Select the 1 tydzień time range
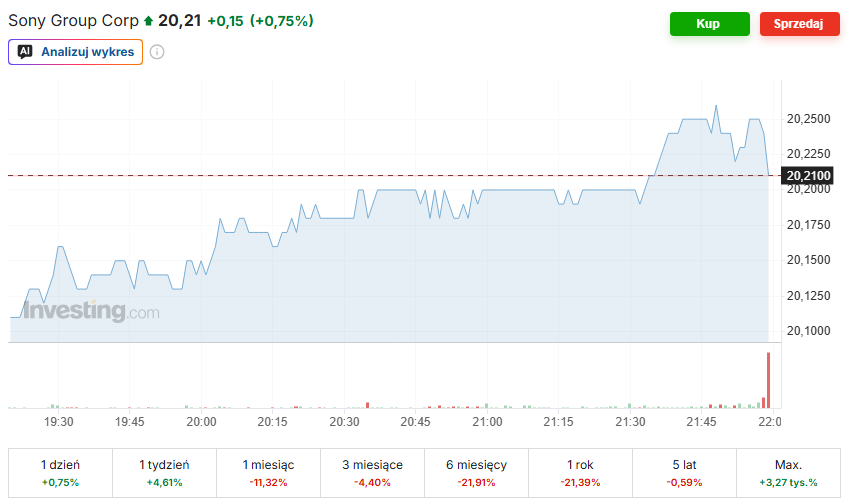This screenshot has width=849, height=504. pos(164,473)
